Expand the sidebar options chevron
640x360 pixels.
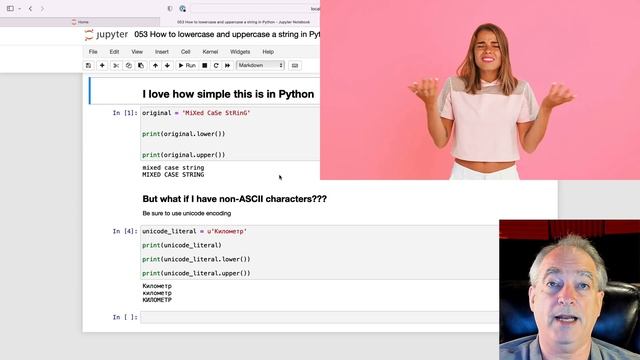[20, 9]
